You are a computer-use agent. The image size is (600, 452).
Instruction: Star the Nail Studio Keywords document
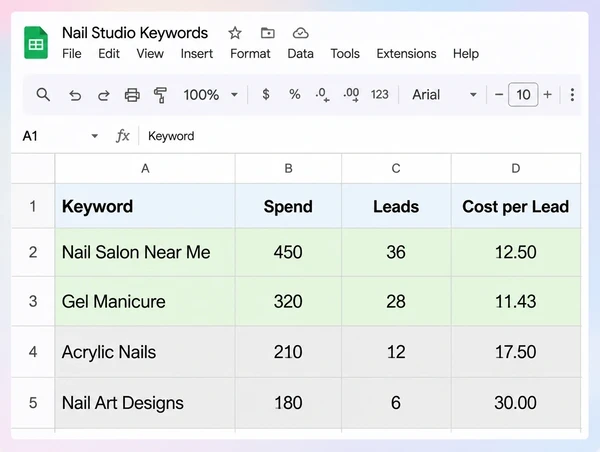235,33
